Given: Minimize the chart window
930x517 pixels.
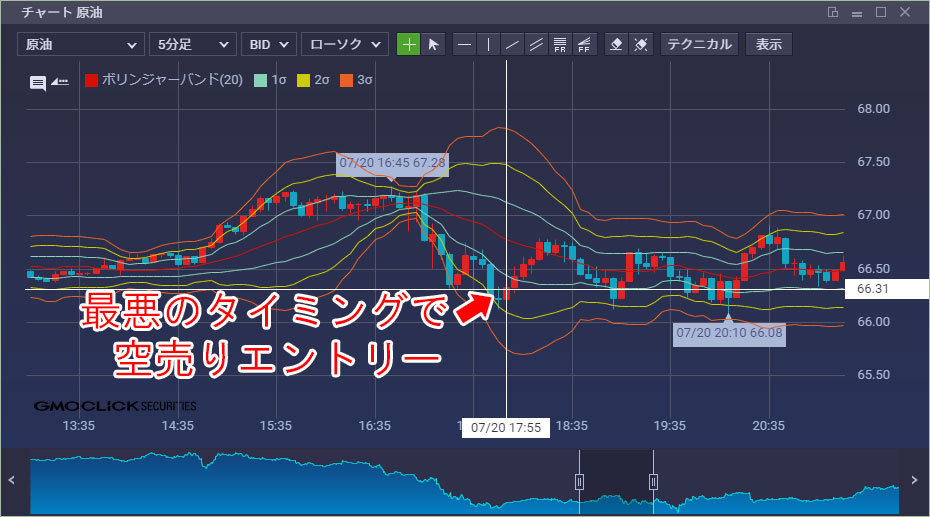Looking at the screenshot, I should coord(857,13).
